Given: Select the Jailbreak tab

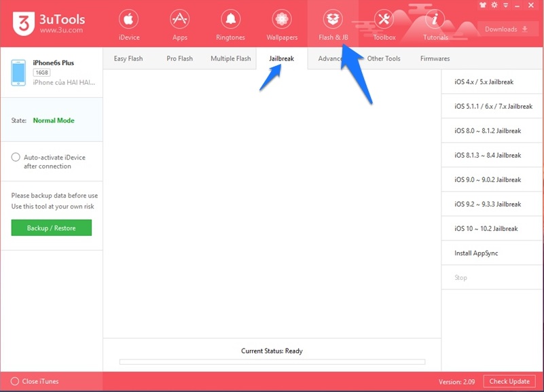Looking at the screenshot, I should click(282, 58).
